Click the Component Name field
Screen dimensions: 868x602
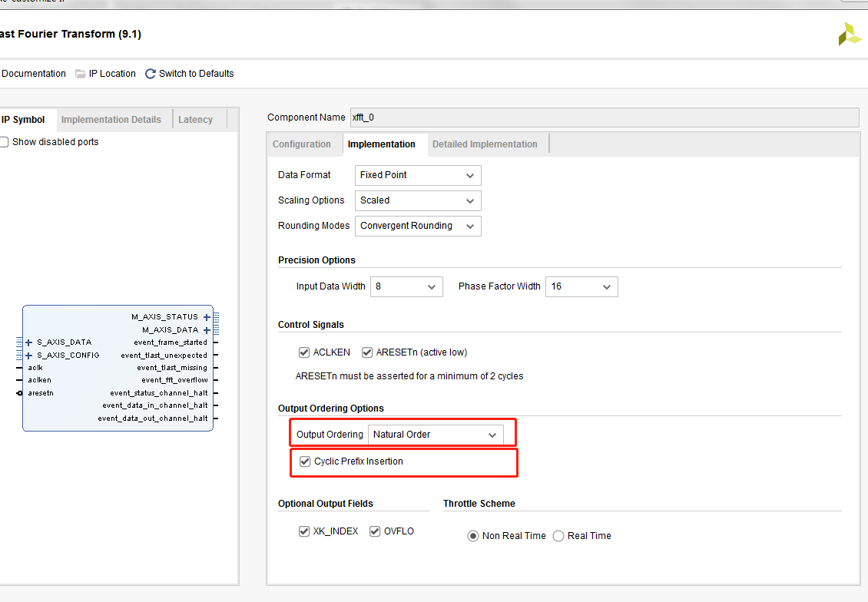pyautogui.click(x=605, y=117)
